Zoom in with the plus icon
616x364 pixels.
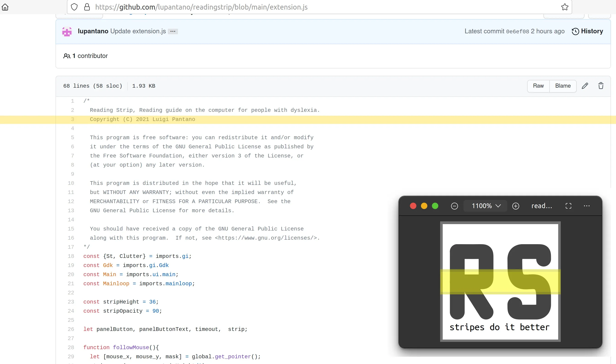coord(516,206)
